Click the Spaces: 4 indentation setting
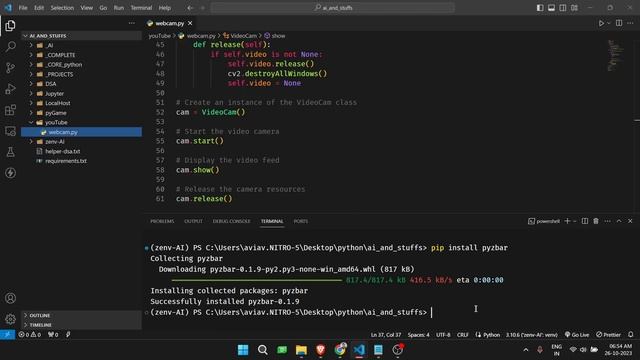 click(418, 335)
